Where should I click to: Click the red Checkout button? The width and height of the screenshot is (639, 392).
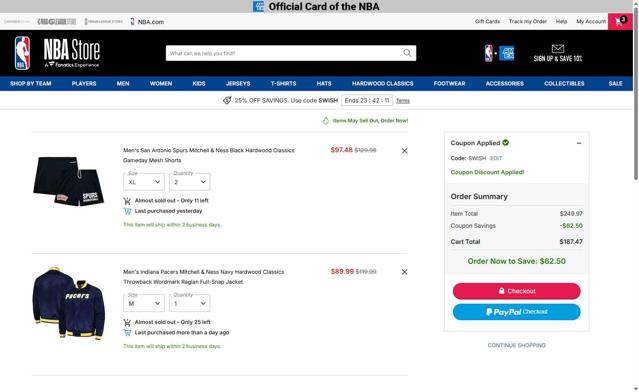[516, 291]
